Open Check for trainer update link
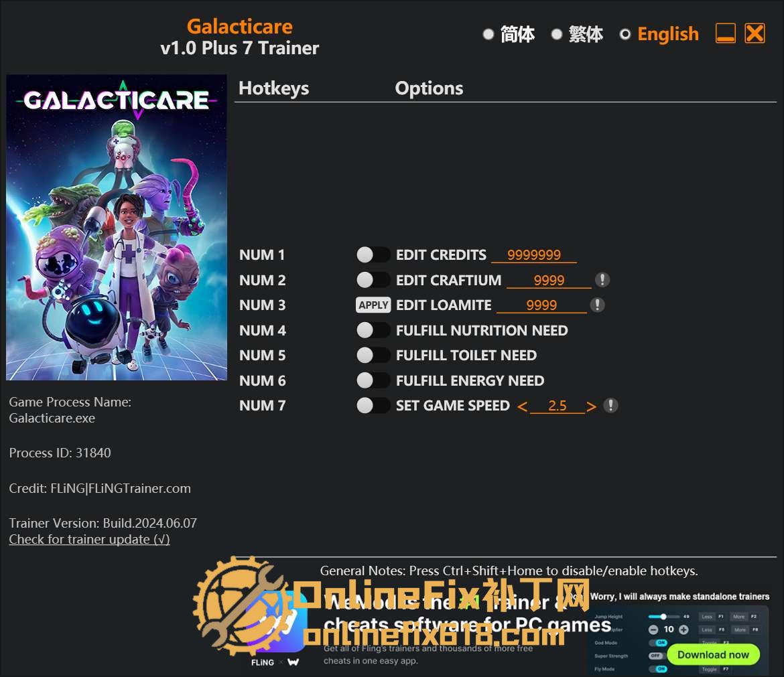Screen dimensions: 784x677 [x=90, y=540]
